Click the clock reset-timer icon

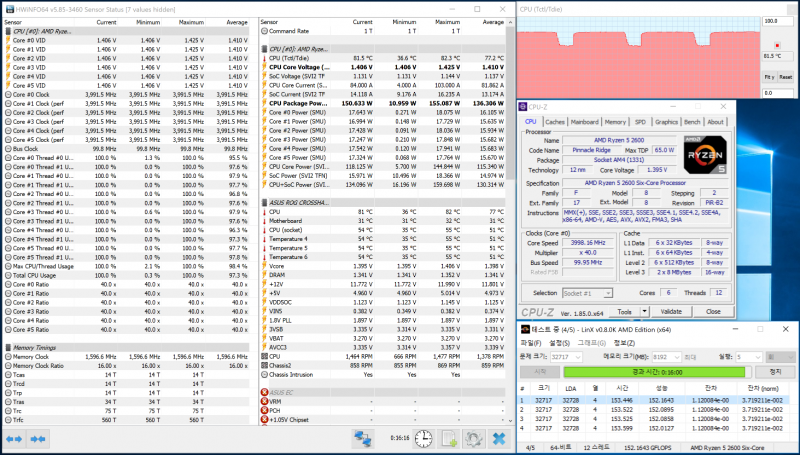(423, 439)
